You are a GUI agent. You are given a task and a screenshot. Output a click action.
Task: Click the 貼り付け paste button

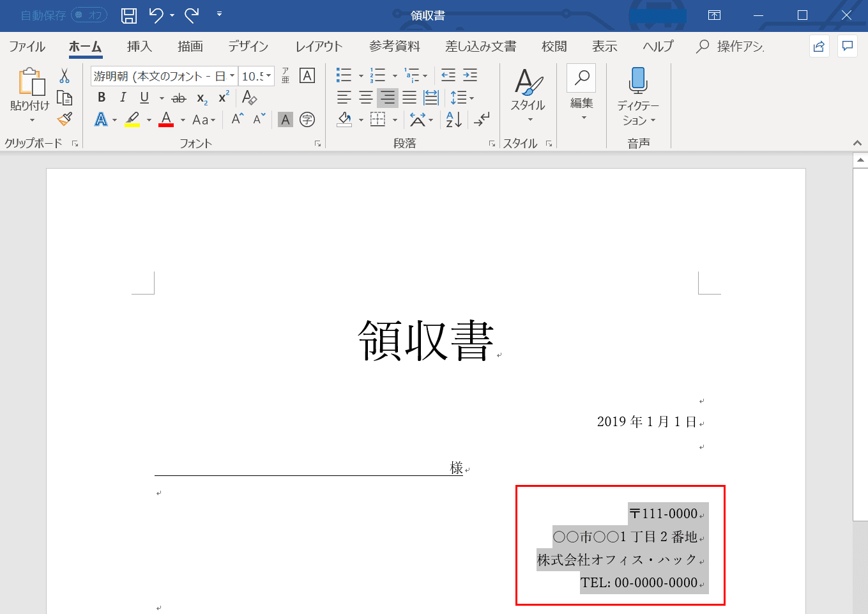point(30,89)
